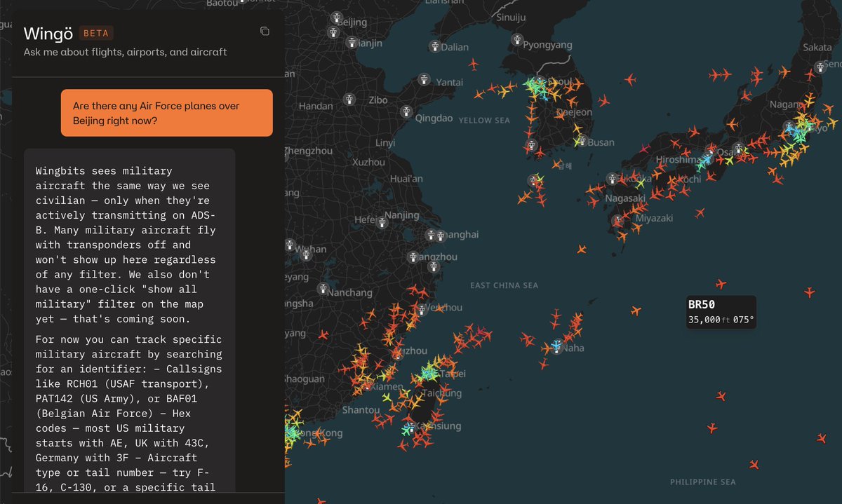Select the airport tower icon at Qingdao
This screenshot has height=504, width=842.
pos(406,111)
